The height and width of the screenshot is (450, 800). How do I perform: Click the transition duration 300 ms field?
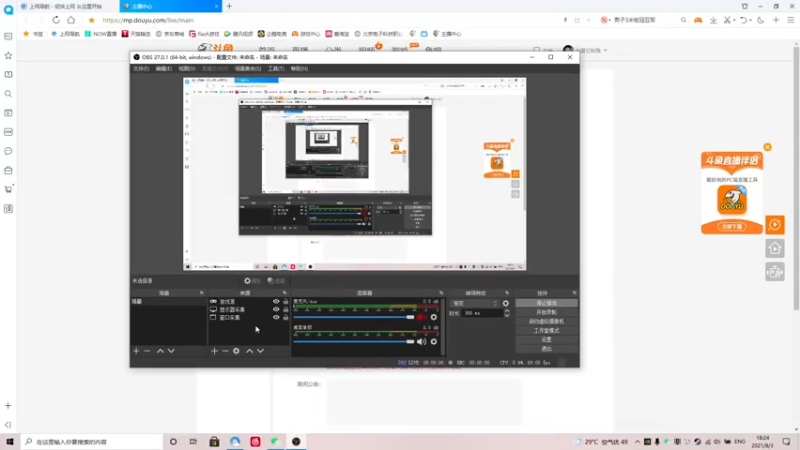click(x=482, y=313)
